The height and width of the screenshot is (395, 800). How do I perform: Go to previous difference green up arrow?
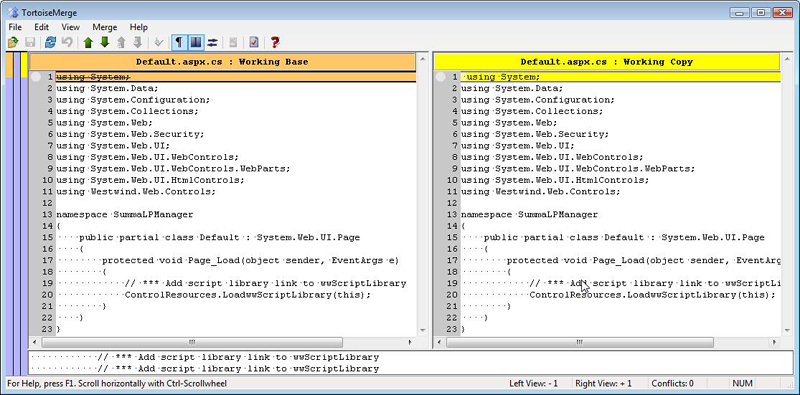pos(88,42)
